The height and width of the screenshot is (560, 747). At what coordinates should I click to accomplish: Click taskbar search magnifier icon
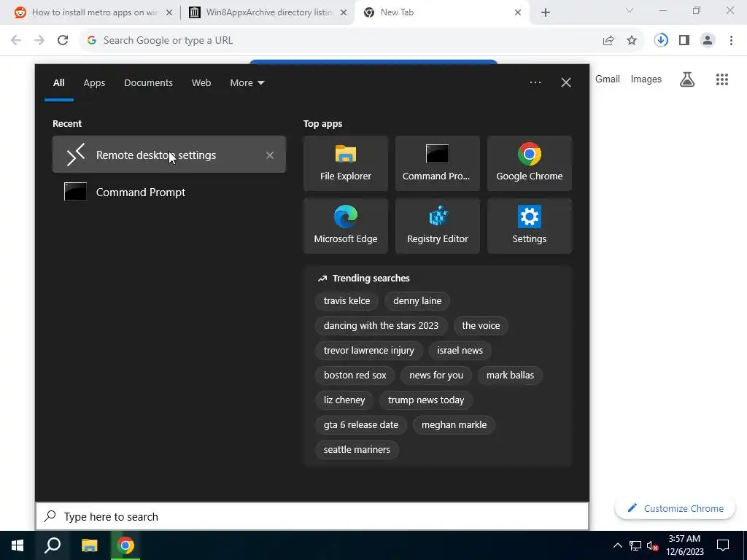[x=53, y=545]
